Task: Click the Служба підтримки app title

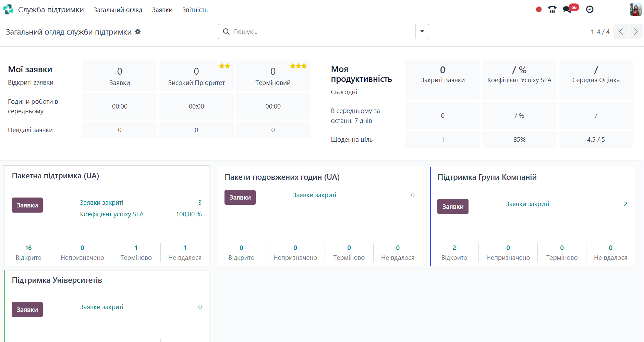Action: click(51, 10)
